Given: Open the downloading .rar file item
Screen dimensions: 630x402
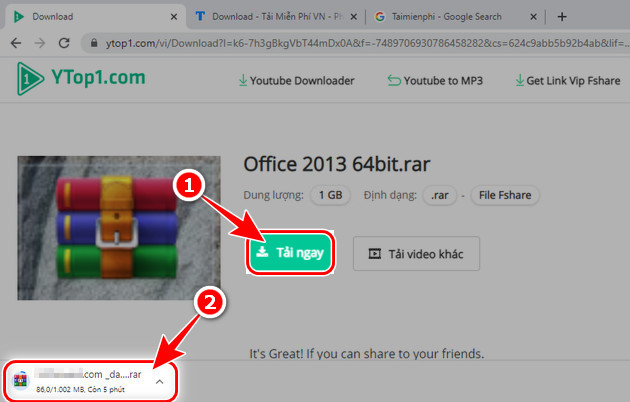Looking at the screenshot, I should coord(88,381).
